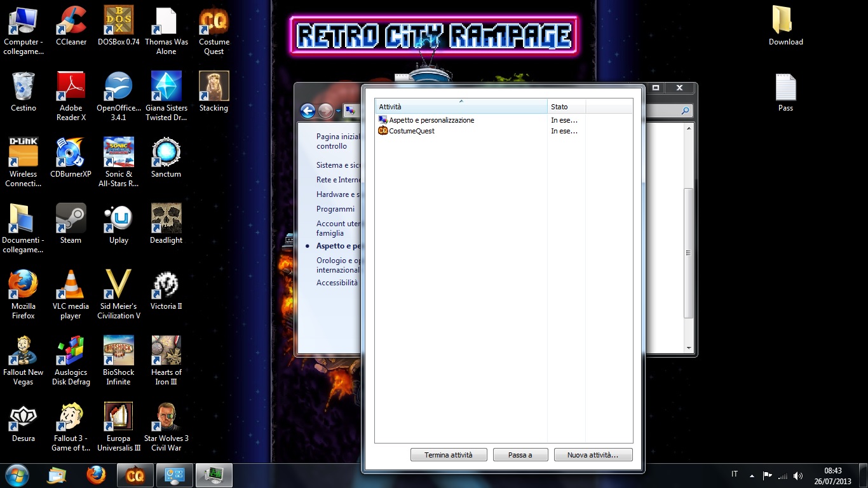Open Mozilla Firefox desktop shortcut
The width and height of the screenshot is (868, 488).
point(24,295)
